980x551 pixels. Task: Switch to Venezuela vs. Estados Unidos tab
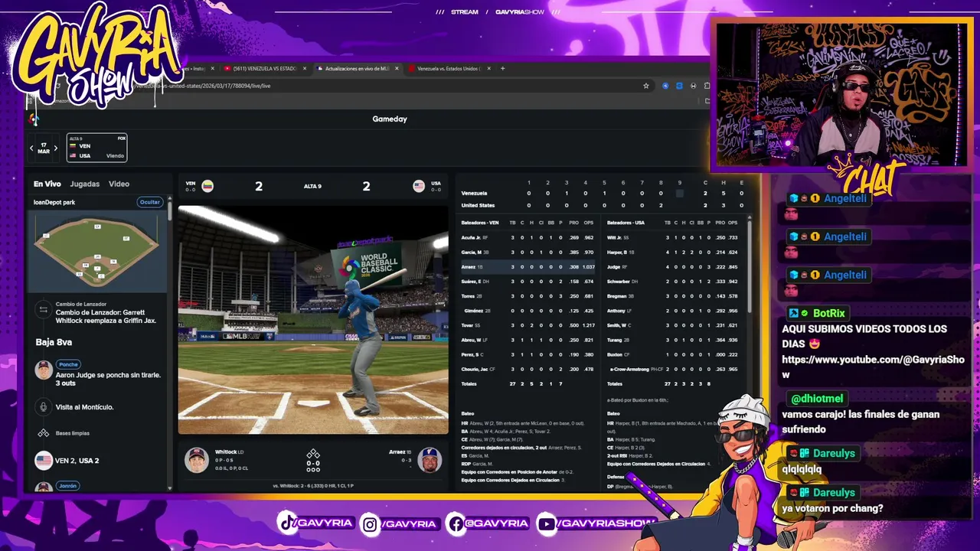pyautogui.click(x=448, y=68)
